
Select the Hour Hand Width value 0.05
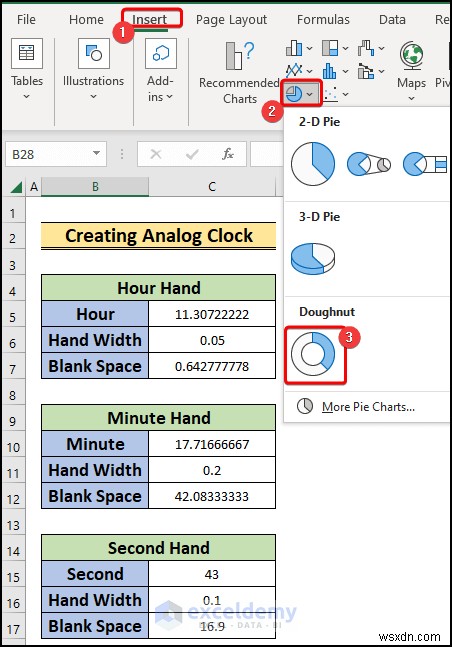[212, 340]
